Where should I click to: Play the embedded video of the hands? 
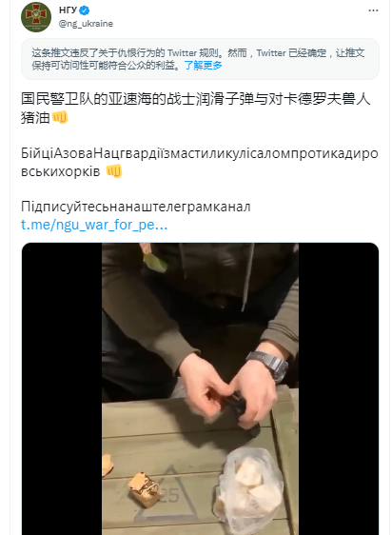[x=200, y=388]
